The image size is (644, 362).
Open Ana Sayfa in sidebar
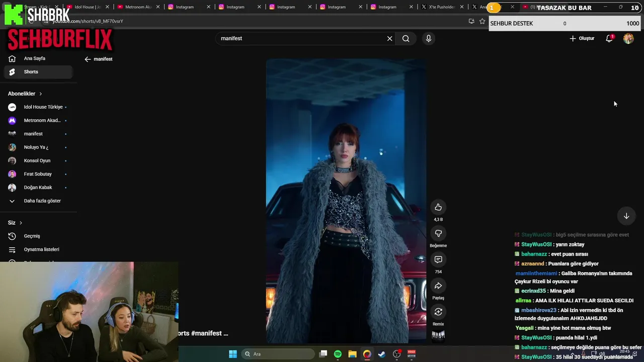38,58
